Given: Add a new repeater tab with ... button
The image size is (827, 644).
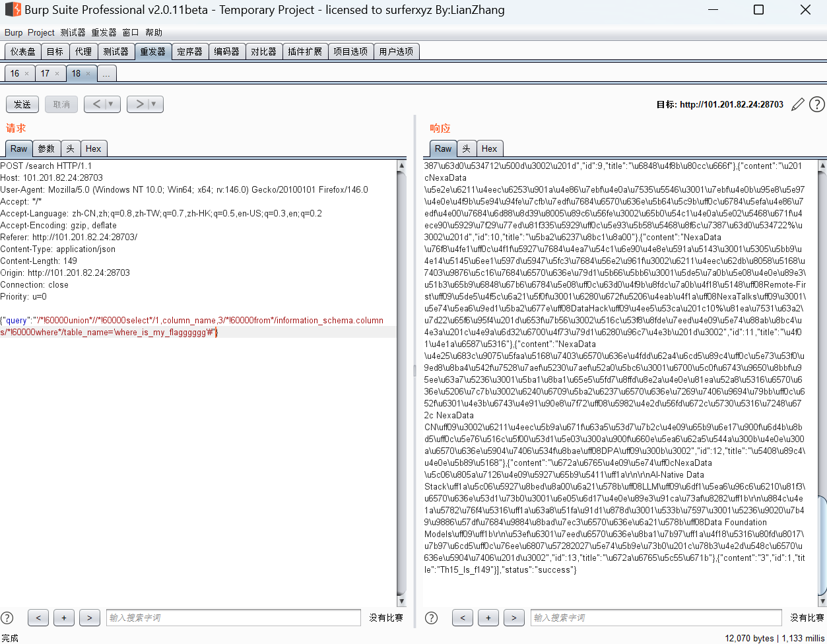Looking at the screenshot, I should [x=107, y=73].
